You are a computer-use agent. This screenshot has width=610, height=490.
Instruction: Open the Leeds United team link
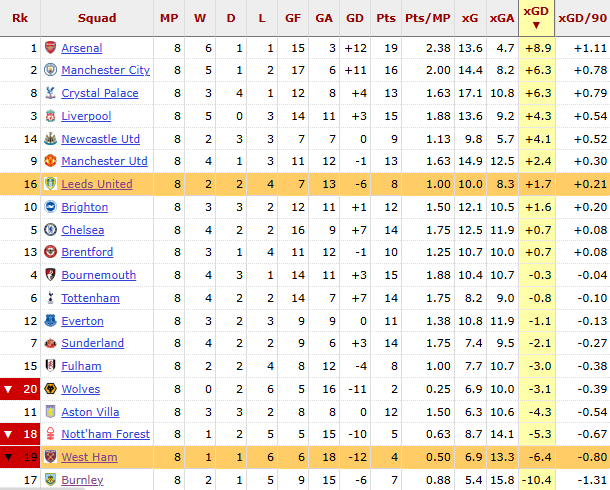(97, 184)
